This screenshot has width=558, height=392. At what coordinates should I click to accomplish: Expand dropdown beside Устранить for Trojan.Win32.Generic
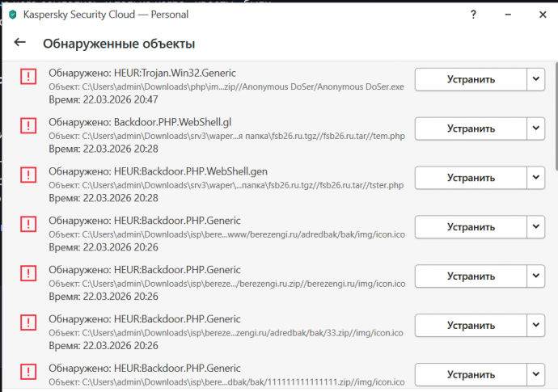coord(537,79)
